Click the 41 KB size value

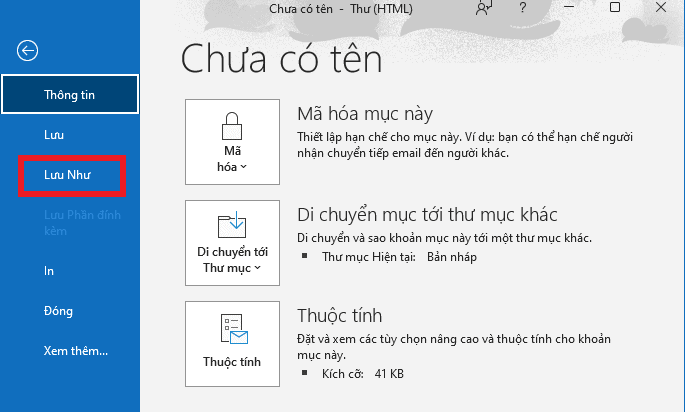pos(389,374)
